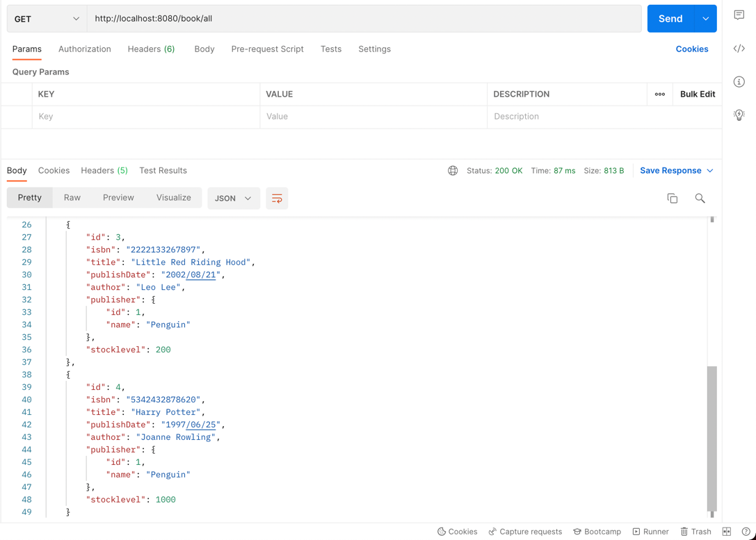Open the GET method dropdown
This screenshot has height=540, width=756.
tap(47, 19)
